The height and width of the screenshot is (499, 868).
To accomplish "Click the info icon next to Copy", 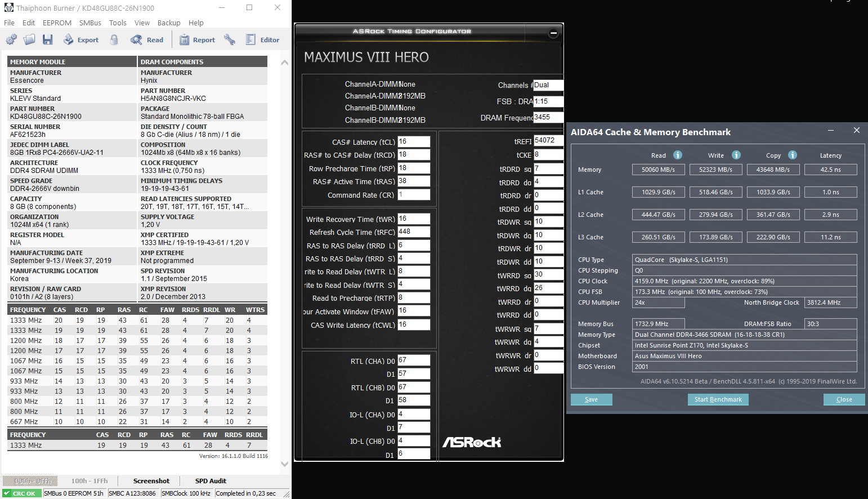I will pyautogui.click(x=793, y=155).
